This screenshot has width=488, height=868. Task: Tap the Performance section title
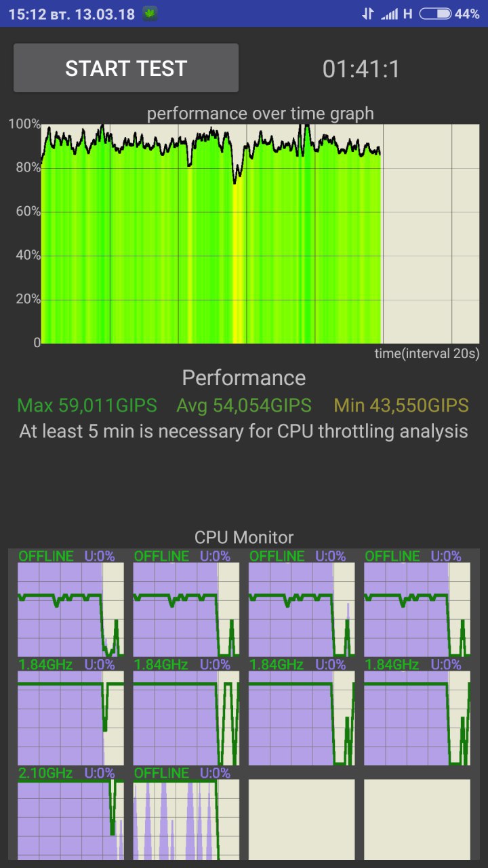pos(244,378)
